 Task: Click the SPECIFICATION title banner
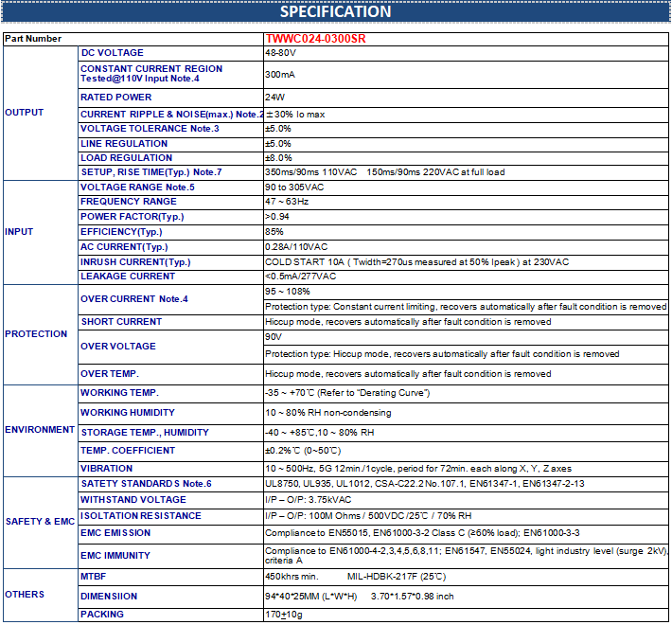(335, 12)
